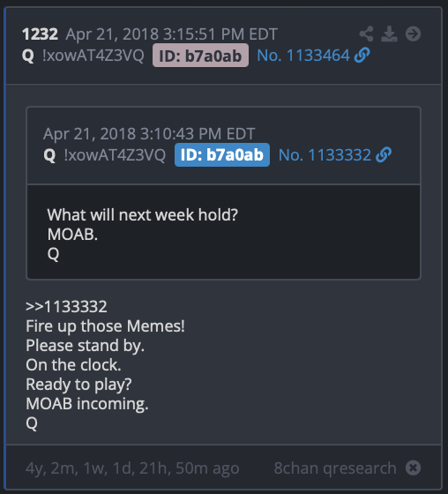This screenshot has height=494, width=448.
Task: Open post link No. 1133464
Action: [x=303, y=56]
